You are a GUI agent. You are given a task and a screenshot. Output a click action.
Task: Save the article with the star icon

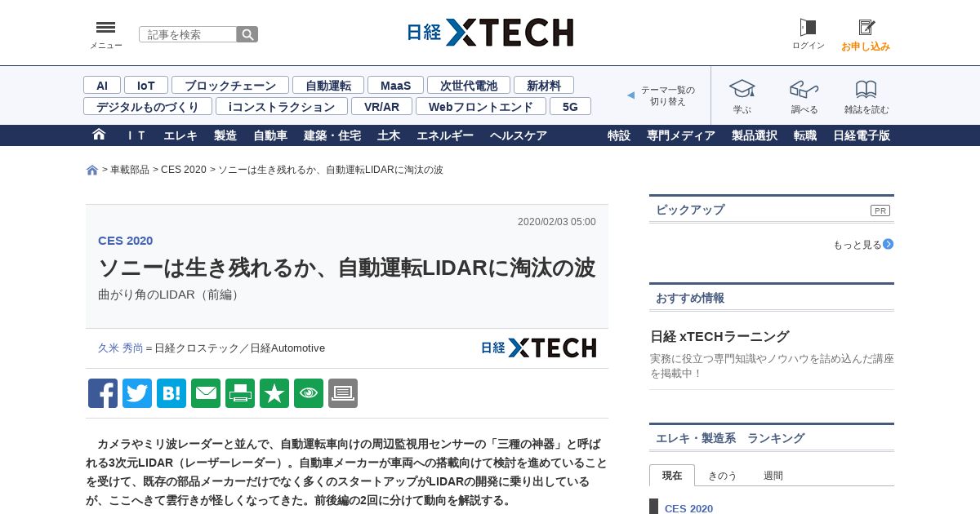(274, 393)
